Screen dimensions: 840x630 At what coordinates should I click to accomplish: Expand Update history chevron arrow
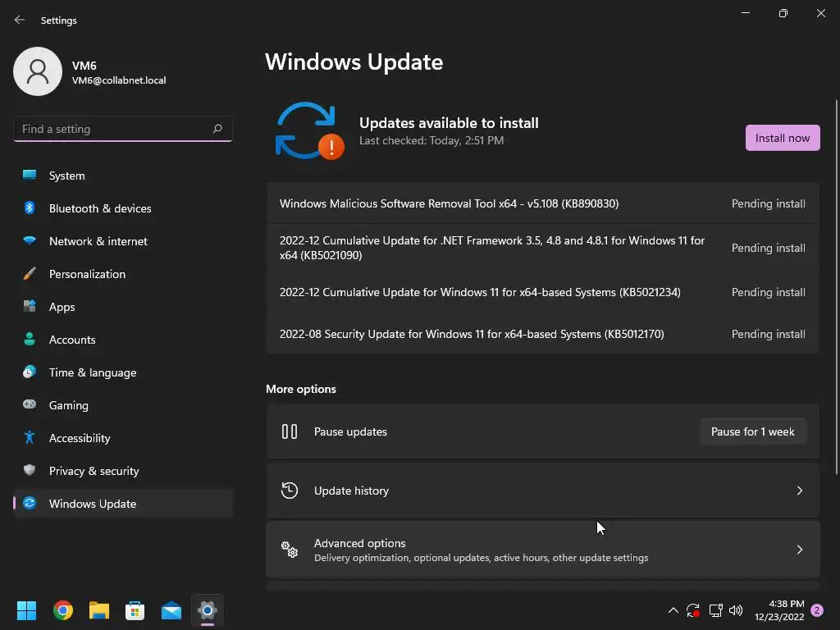coord(799,491)
